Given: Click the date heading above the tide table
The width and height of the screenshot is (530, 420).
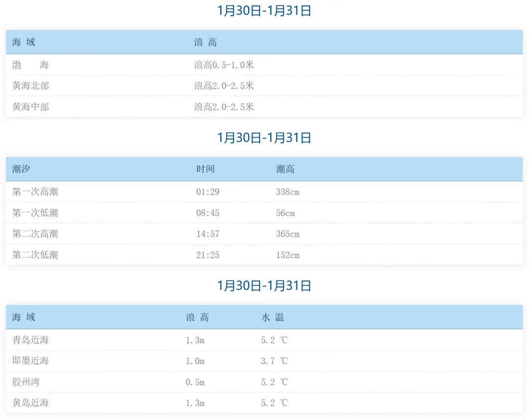Looking at the screenshot, I should tap(264, 137).
